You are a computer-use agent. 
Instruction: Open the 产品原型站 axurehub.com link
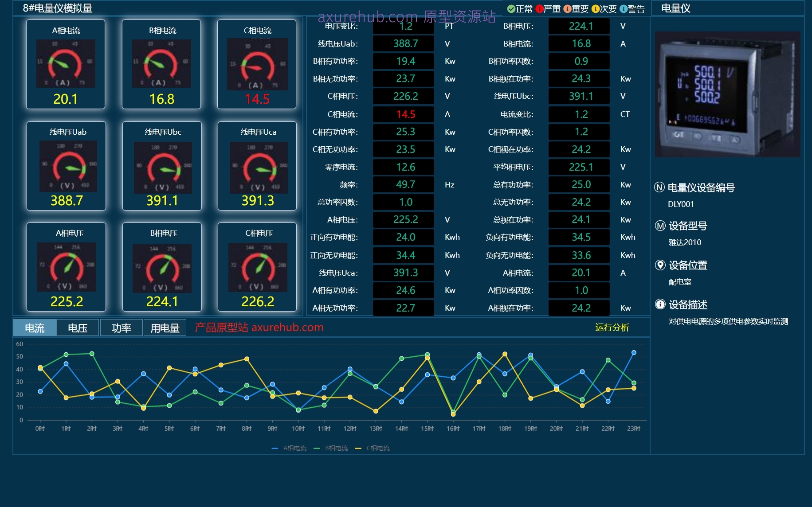259,328
